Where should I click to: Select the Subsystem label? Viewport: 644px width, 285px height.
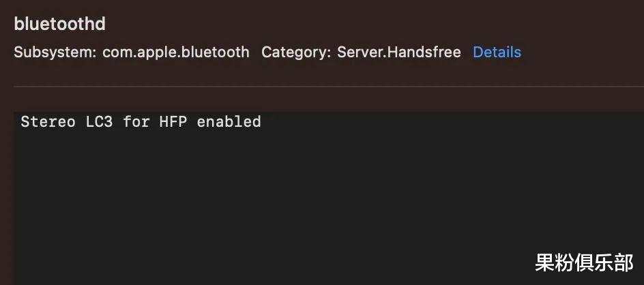coord(55,52)
